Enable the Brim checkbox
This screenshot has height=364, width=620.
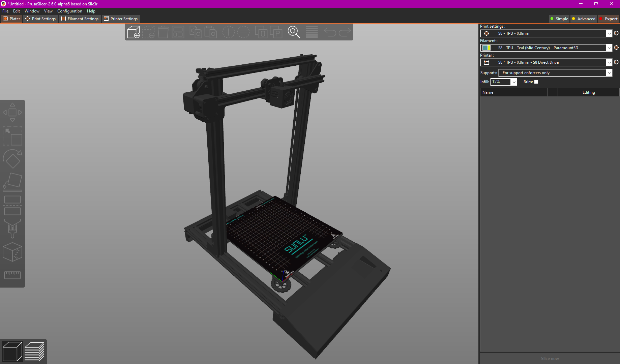[x=536, y=82]
